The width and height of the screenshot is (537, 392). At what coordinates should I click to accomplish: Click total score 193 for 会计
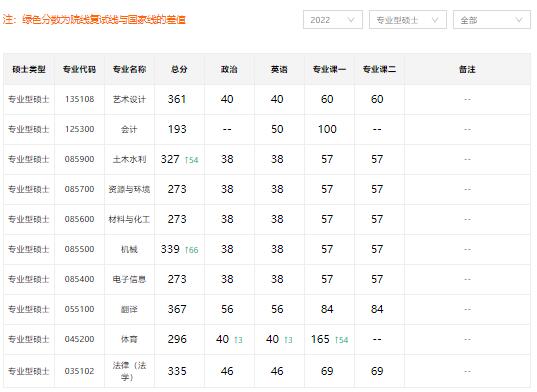[177, 129]
